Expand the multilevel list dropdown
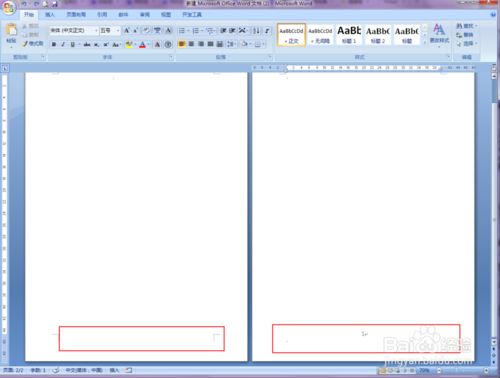500x378 pixels. coord(215,31)
